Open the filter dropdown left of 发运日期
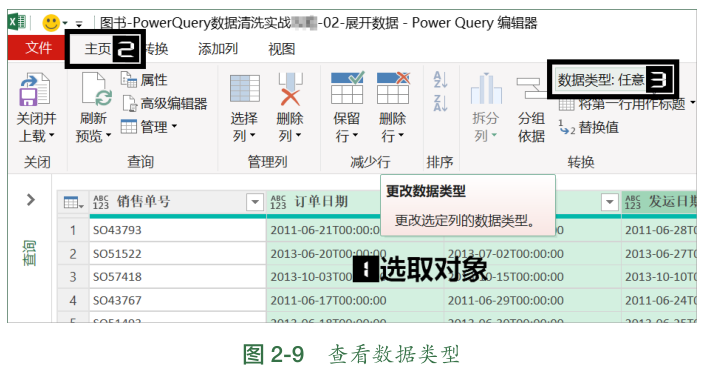711x369 pixels. 610,202
